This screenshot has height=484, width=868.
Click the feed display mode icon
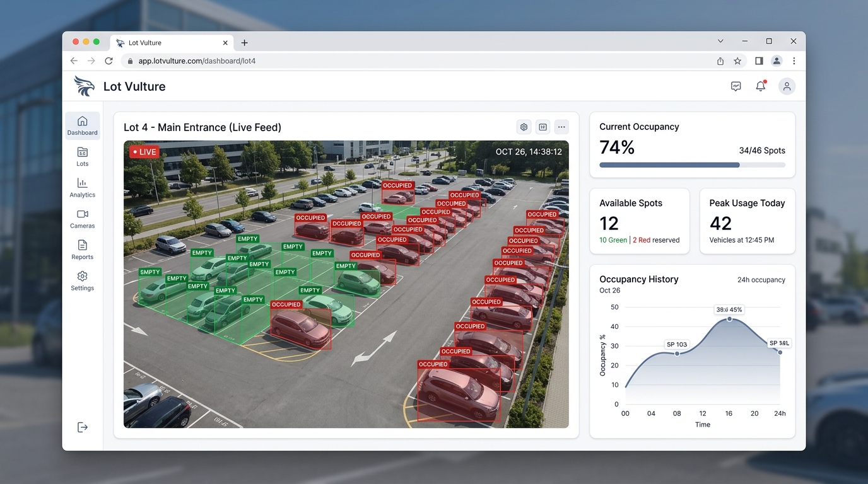(x=542, y=127)
